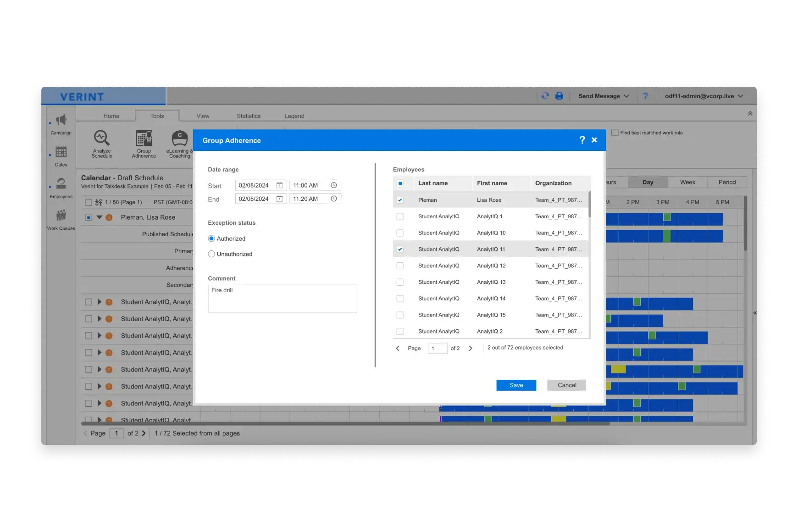This screenshot has width=798, height=532.
Task: Enable Find best matched work rule
Action: (614, 133)
